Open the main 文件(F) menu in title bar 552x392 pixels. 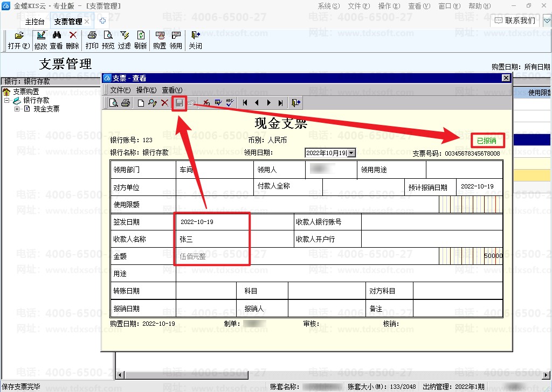[x=358, y=6]
